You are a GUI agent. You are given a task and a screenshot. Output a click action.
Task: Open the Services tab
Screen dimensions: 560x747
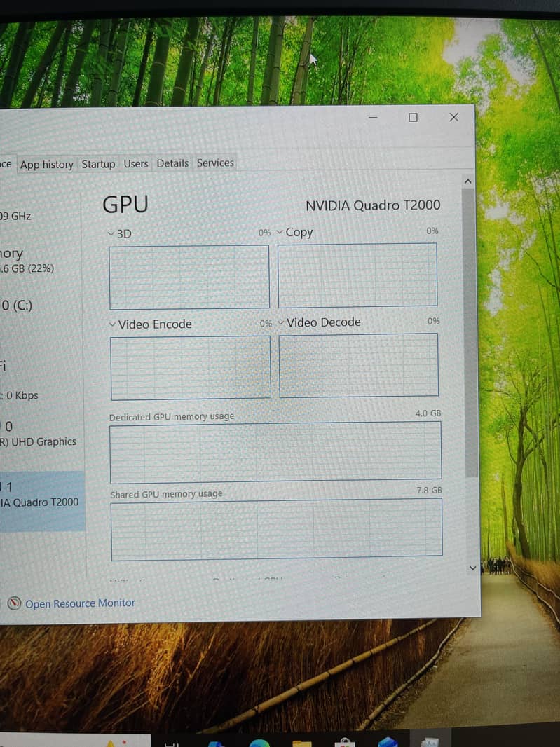pos(215,163)
